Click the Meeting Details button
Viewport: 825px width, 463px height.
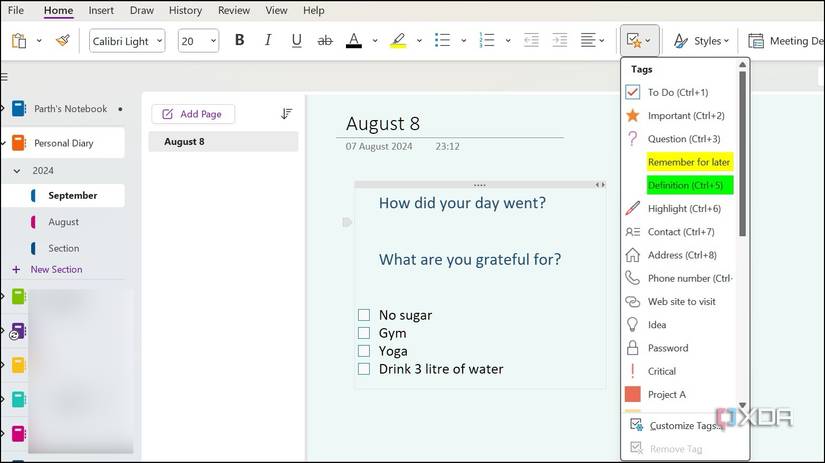pyautogui.click(x=786, y=41)
